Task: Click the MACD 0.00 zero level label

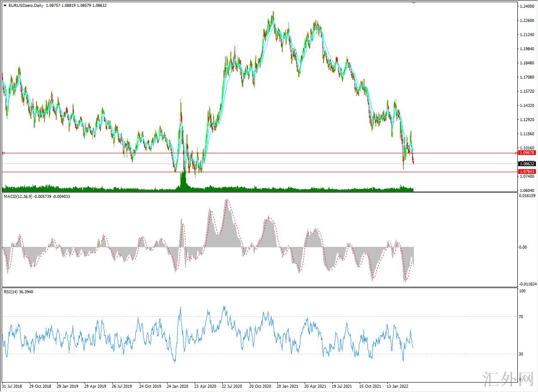Action: pyautogui.click(x=523, y=247)
